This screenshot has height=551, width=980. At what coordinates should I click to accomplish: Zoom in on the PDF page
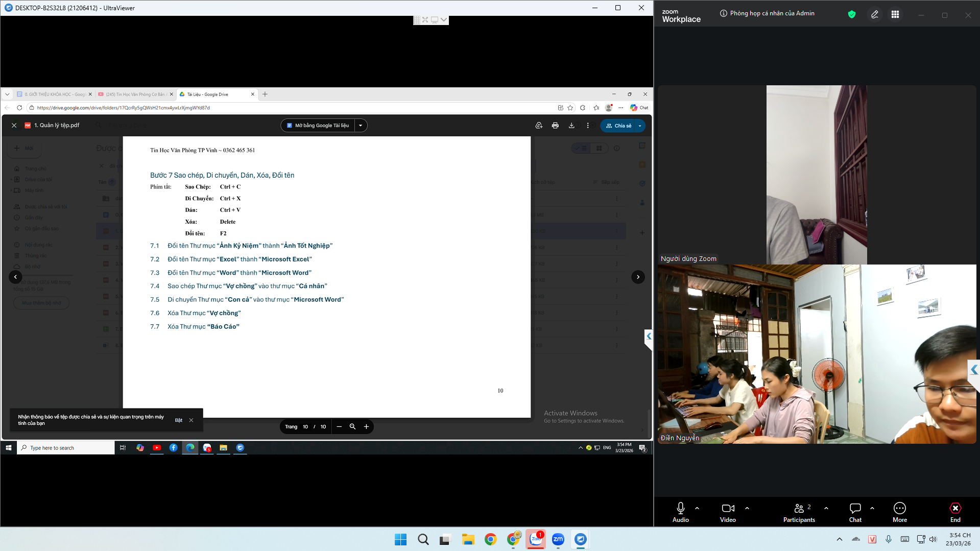366,427
